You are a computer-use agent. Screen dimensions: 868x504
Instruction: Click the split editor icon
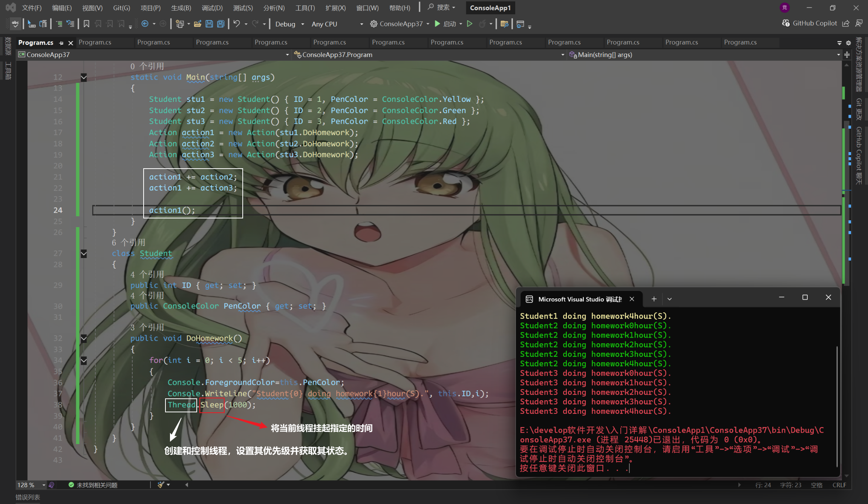847,55
